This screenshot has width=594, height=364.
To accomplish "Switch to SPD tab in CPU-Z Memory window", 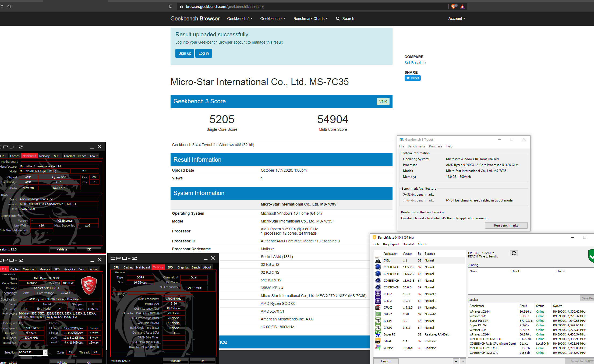I will [x=170, y=267].
